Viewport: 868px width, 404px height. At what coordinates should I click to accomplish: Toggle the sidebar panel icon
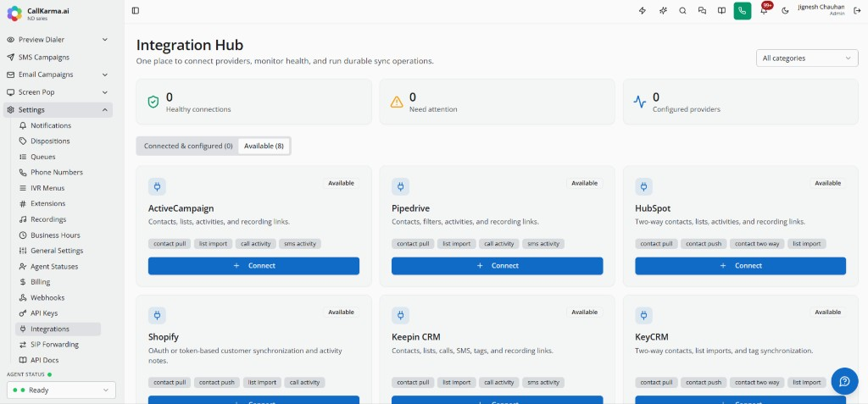point(136,10)
